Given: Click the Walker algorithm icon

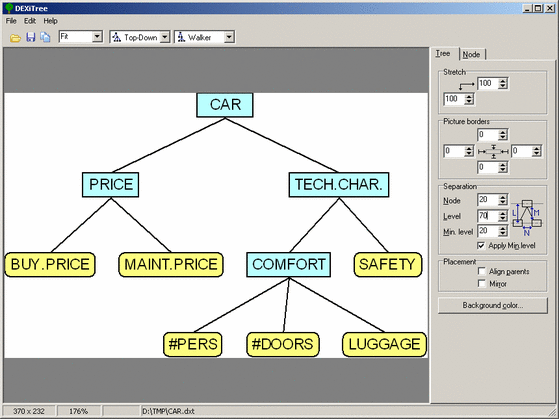Looking at the screenshot, I should pyautogui.click(x=181, y=37).
